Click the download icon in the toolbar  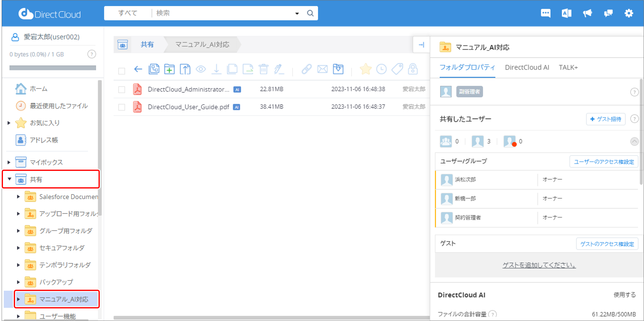pyautogui.click(x=216, y=69)
